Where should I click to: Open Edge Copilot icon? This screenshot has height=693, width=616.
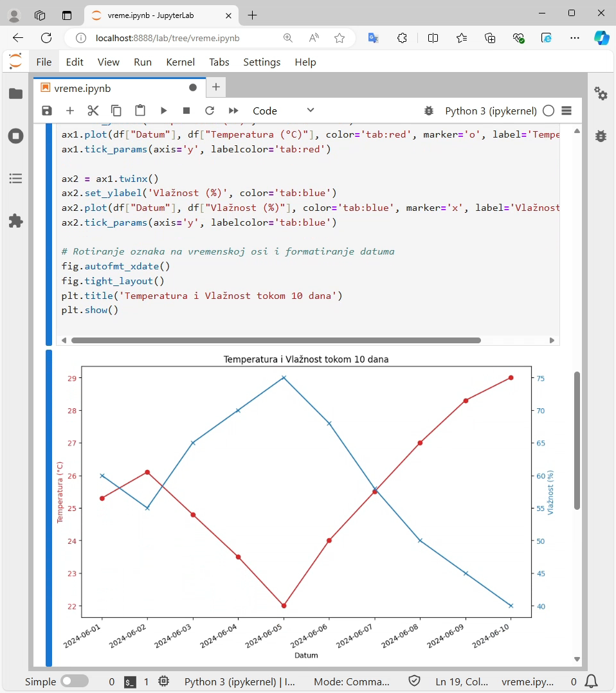click(601, 38)
